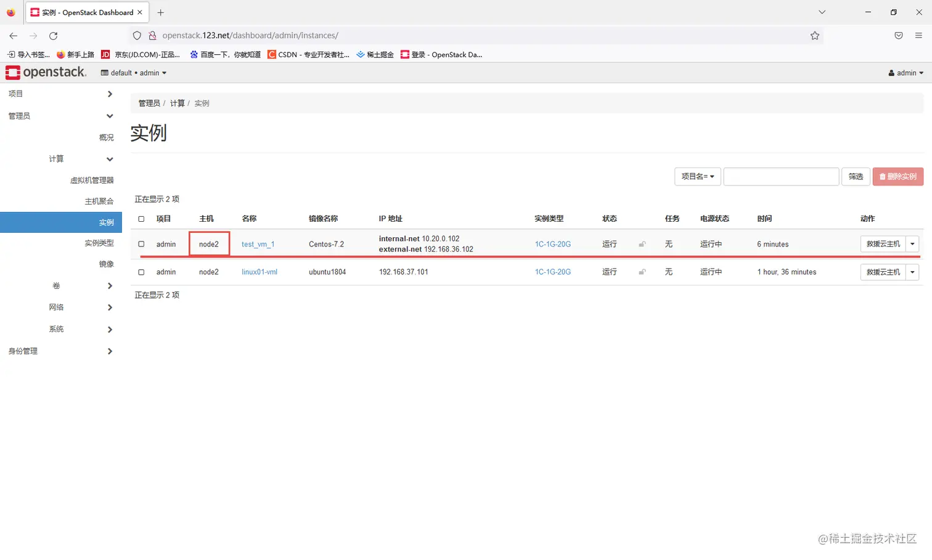The image size is (932, 560).
Task: Reload the current page
Action: pyautogui.click(x=54, y=36)
